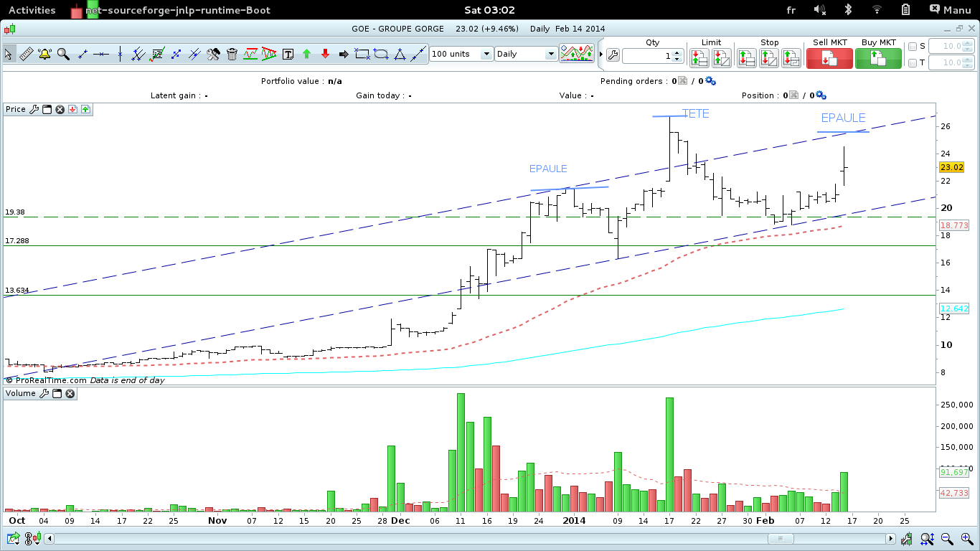This screenshot has width=980, height=551.
Task: Increase the Qty stepper value
Action: (x=677, y=52)
